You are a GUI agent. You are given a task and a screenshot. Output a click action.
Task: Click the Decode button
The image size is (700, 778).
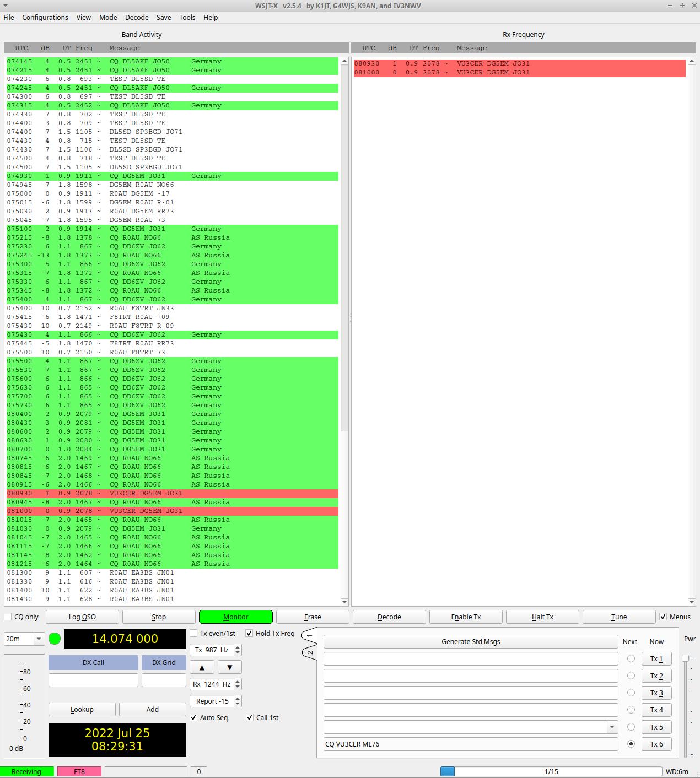[389, 617]
